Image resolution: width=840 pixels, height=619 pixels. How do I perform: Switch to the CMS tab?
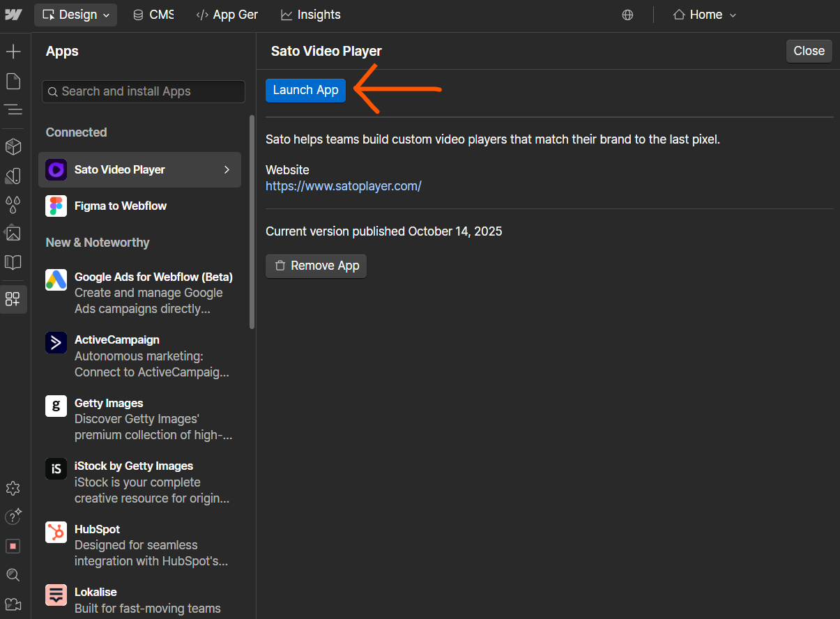point(153,15)
